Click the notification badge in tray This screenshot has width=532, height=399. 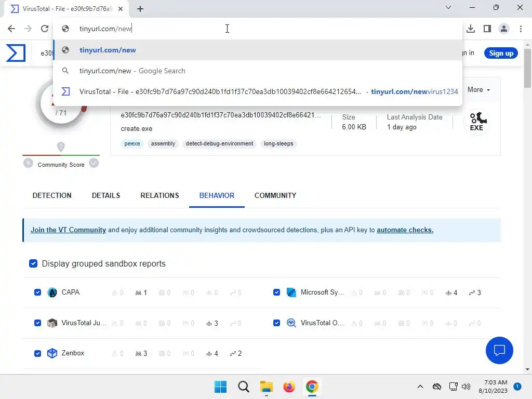click(x=517, y=387)
